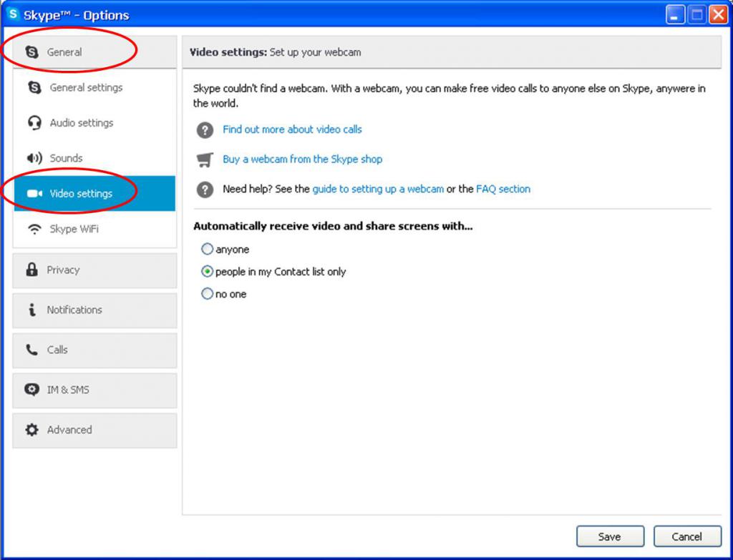Click the Skype icon beside General
The image size is (733, 560).
tap(31, 51)
